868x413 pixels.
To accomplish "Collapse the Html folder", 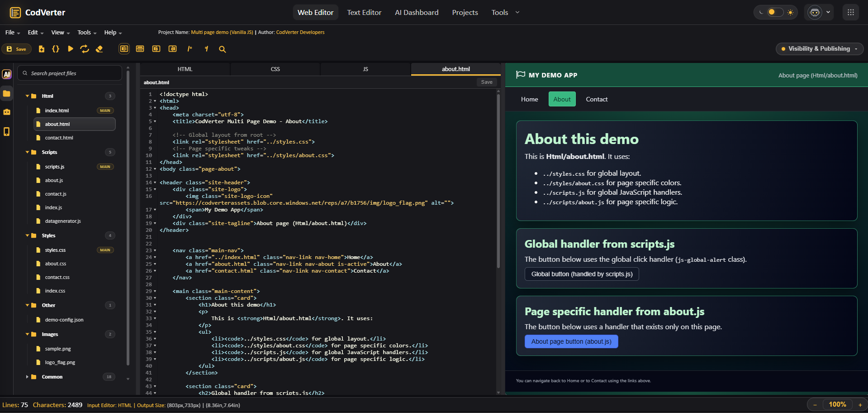I will (x=27, y=96).
